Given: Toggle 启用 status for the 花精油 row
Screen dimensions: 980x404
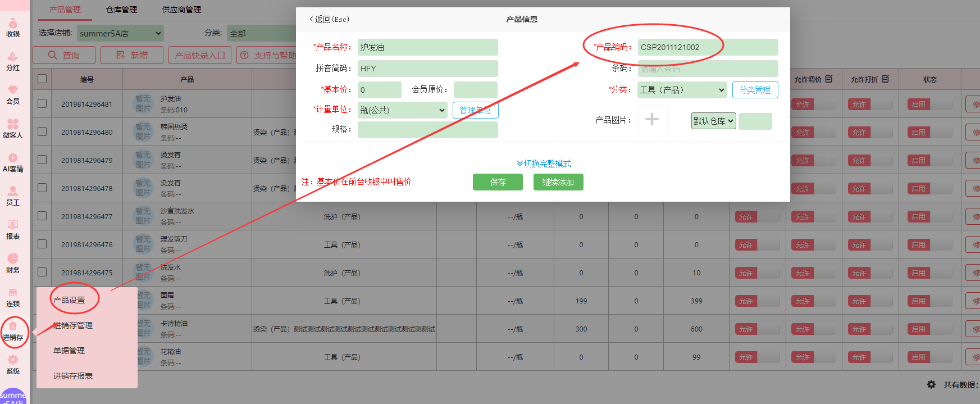Looking at the screenshot, I should tap(929, 357).
